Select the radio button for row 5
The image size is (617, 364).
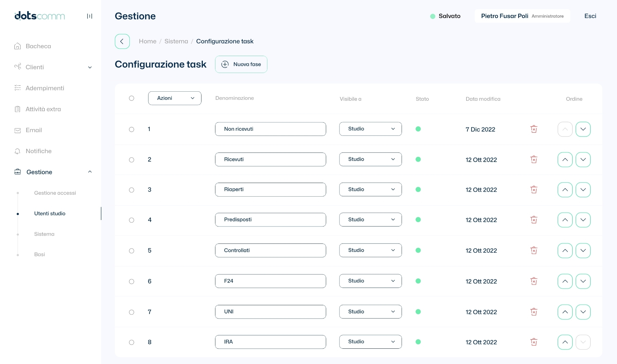(x=131, y=251)
